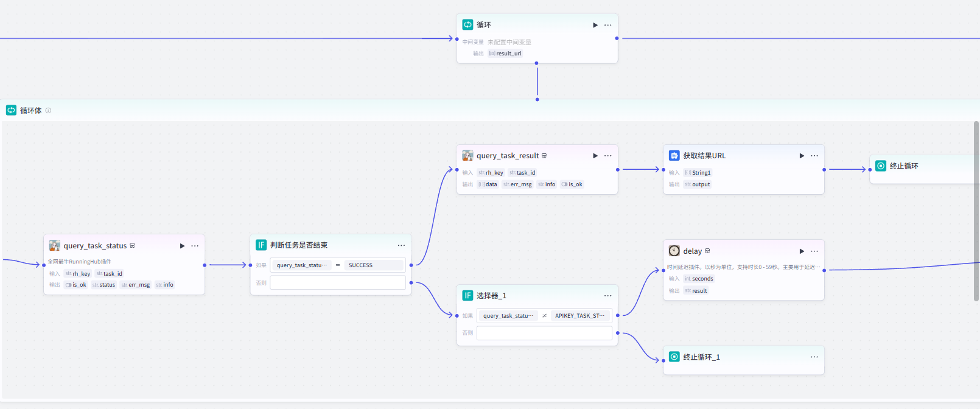
Task: Click the input port of 终止循环_1 node
Action: [x=663, y=360]
